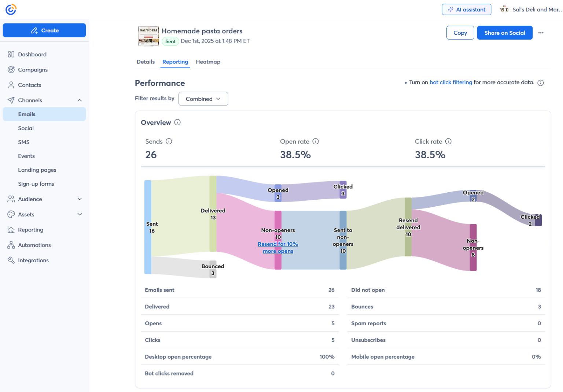Click the Constant Contact logo icon
This screenshot has height=392, width=563.
click(11, 10)
